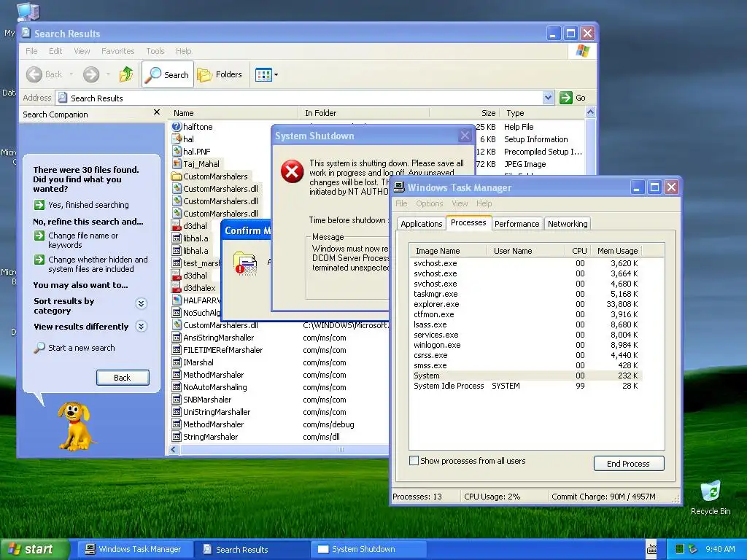The image size is (747, 560).
Task: Click the Search Results address field
Action: [x=305, y=98]
